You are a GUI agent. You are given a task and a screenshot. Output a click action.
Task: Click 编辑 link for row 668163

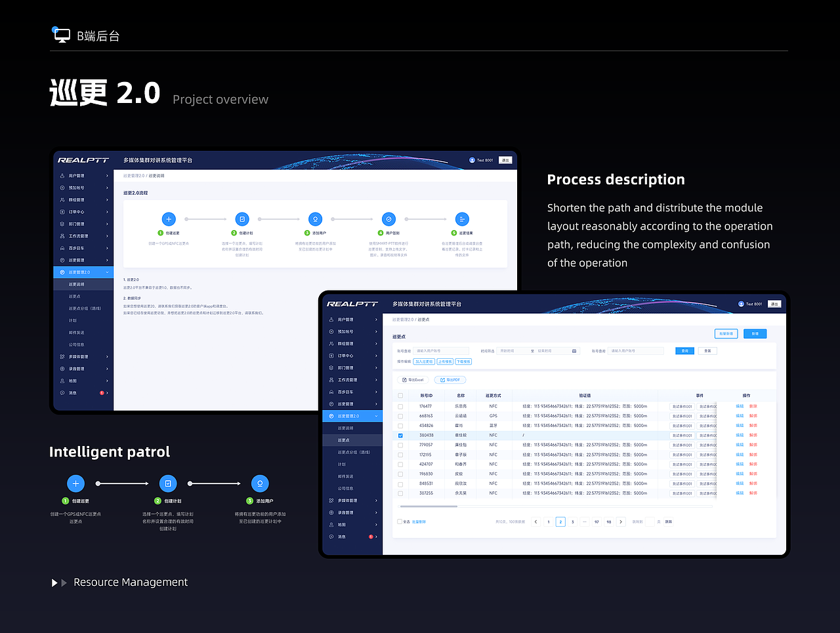pyautogui.click(x=740, y=416)
